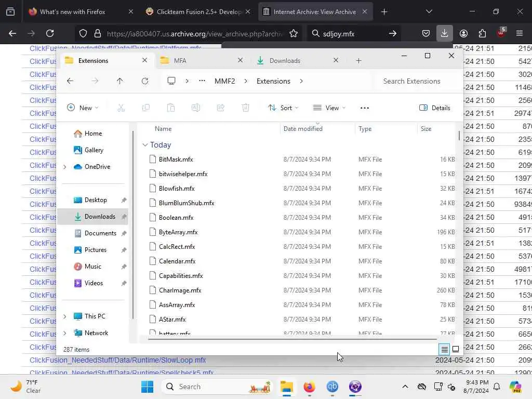Image resolution: width=532 pixels, height=399 pixels.
Task: Sort by the Date modified column
Action: 303,129
